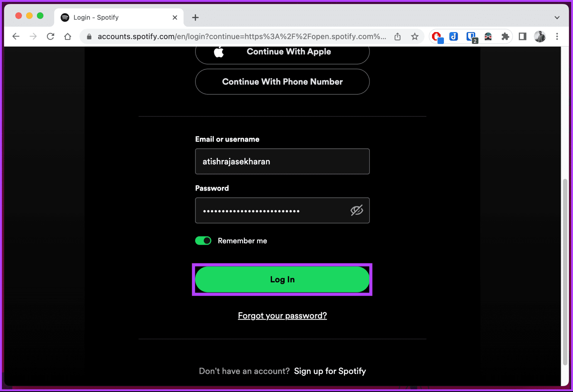573x392 pixels.
Task: Click the address bar URL
Action: [242, 37]
